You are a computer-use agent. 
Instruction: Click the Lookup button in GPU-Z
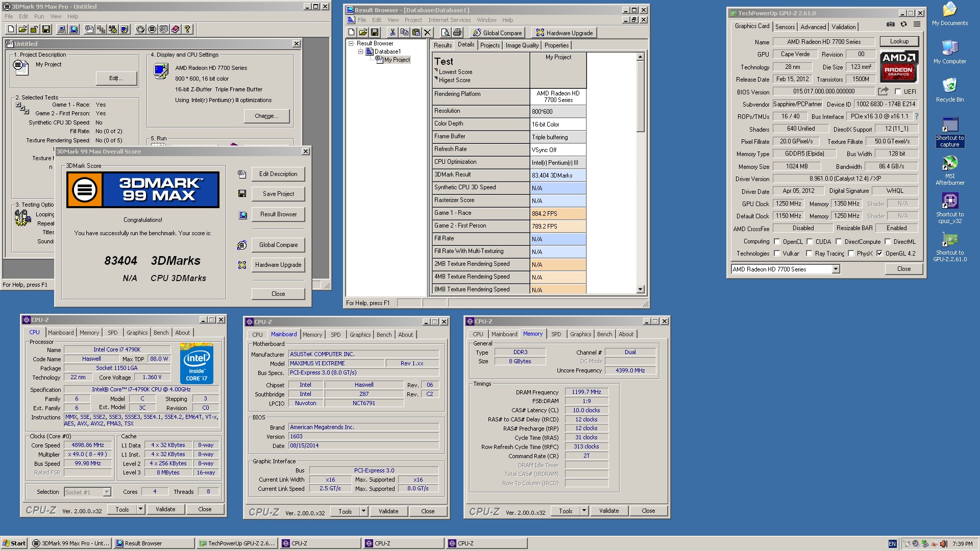click(899, 41)
